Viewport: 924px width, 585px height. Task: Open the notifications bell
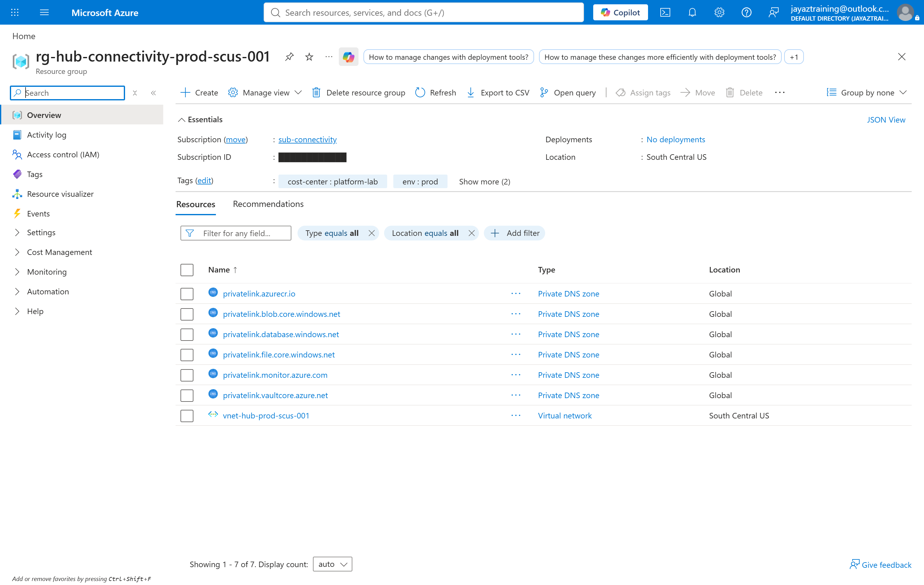coord(692,12)
